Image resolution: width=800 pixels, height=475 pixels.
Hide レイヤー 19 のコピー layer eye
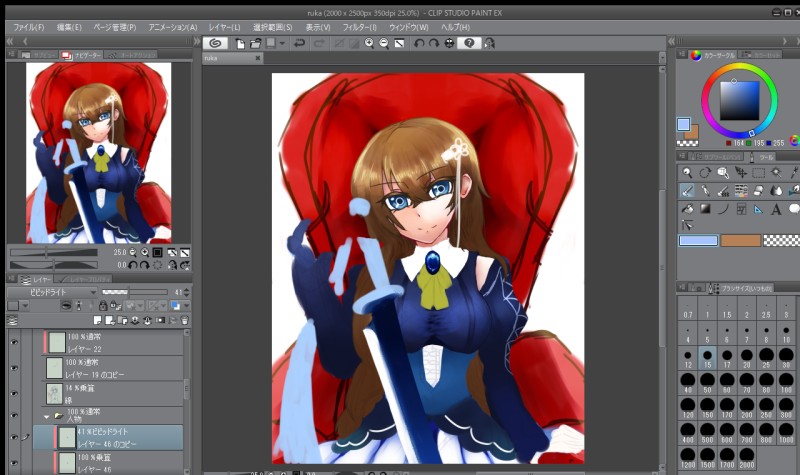[x=14, y=368]
